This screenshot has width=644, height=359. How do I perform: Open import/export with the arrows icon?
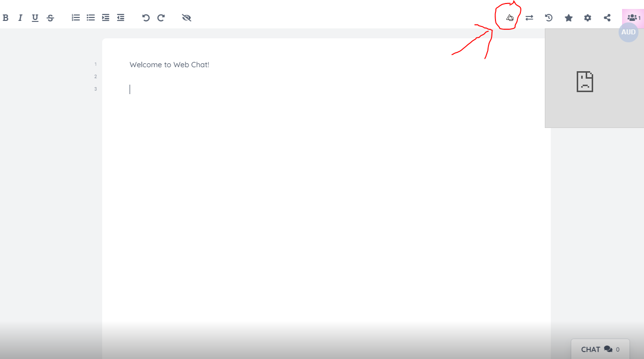tap(529, 17)
